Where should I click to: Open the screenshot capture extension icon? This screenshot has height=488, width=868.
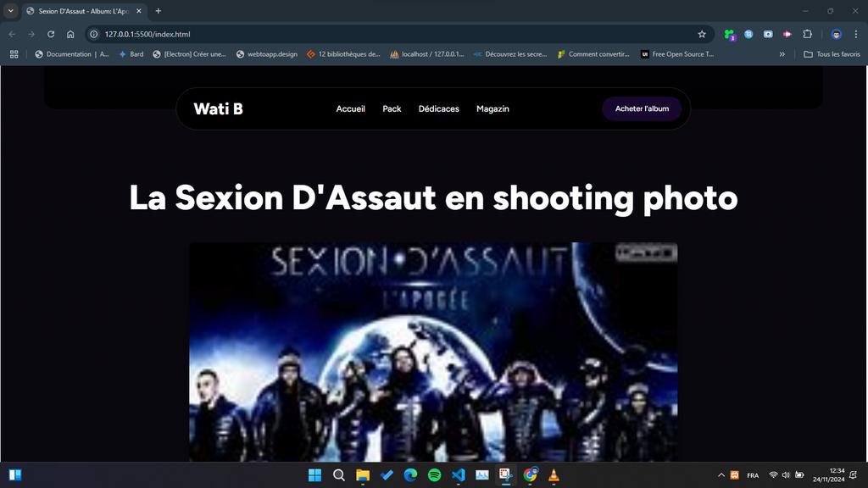[768, 34]
